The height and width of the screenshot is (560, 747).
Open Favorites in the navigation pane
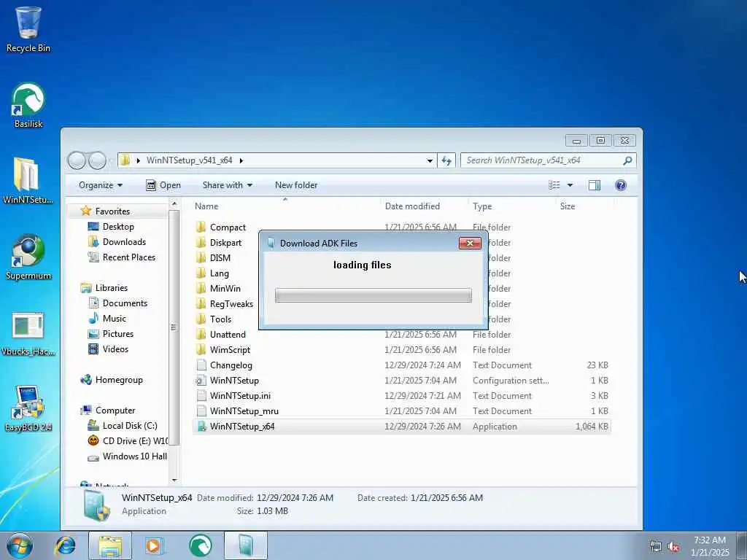(x=112, y=211)
